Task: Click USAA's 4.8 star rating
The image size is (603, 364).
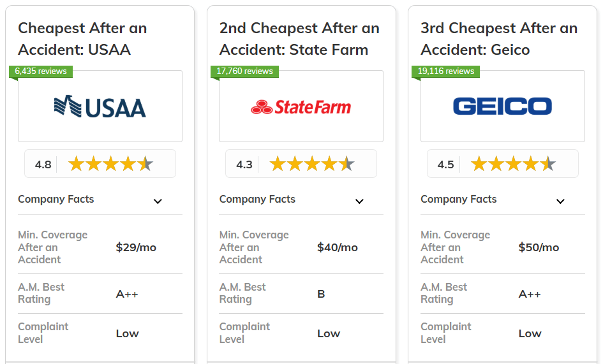Action: coord(100,164)
